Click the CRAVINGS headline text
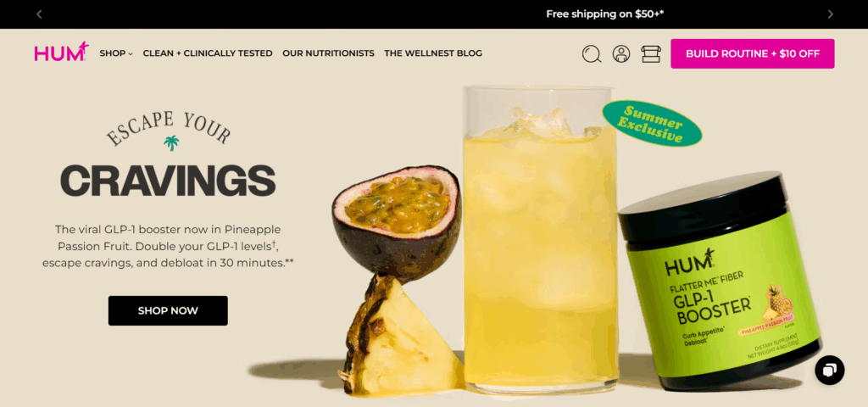The image size is (868, 407). click(x=168, y=181)
